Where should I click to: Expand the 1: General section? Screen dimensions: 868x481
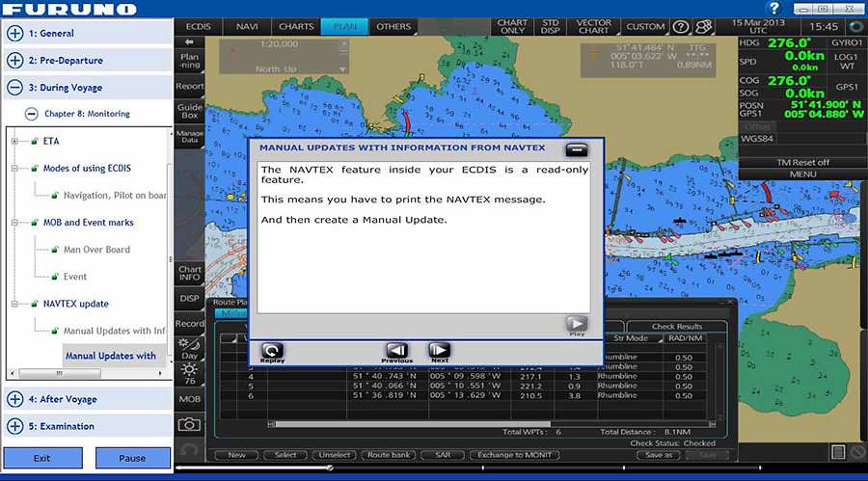click(x=15, y=33)
